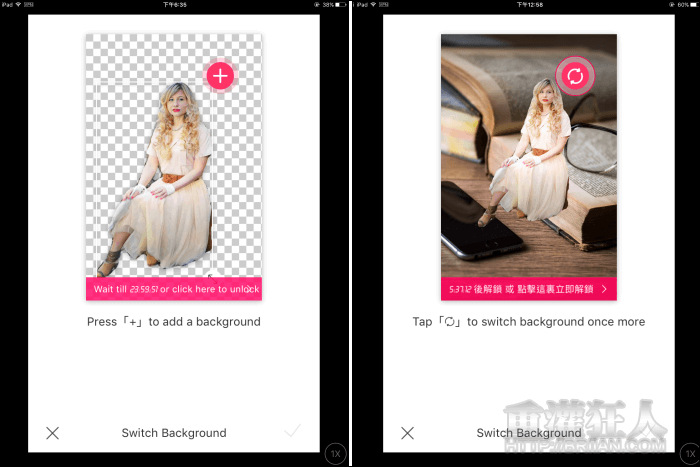Screen dimensions: 700x467
Task: Click the 'Switch Background' title on right screen
Action: click(x=528, y=433)
